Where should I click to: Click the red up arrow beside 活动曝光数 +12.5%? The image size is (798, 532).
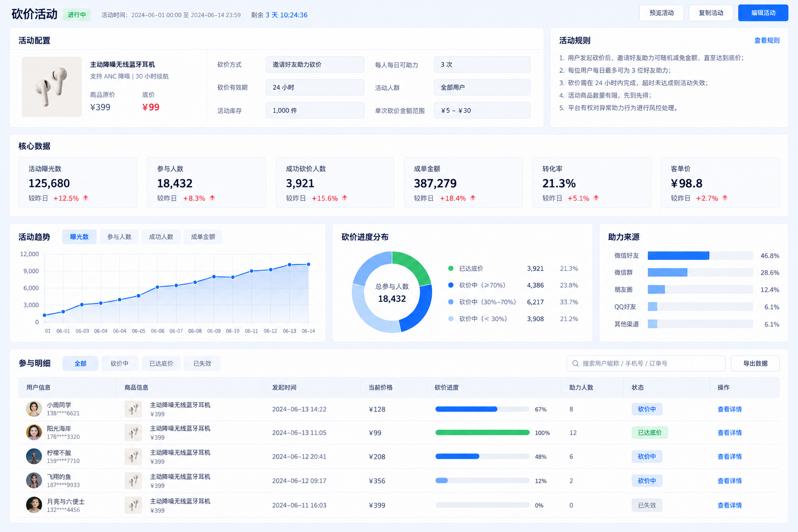(86, 198)
